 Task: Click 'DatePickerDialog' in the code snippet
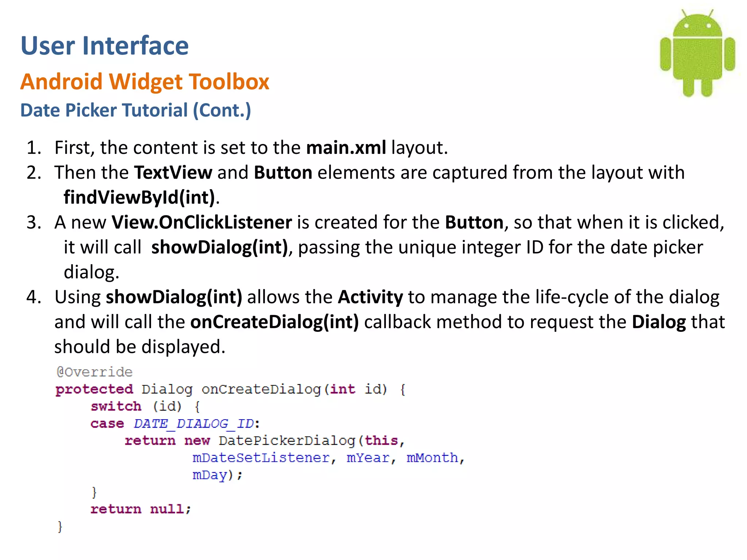(x=287, y=441)
